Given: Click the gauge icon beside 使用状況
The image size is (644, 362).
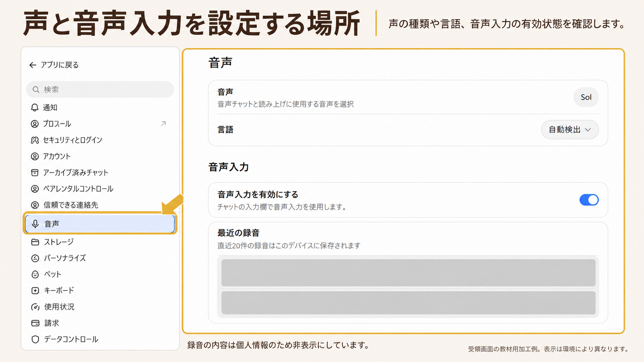Looking at the screenshot, I should click(35, 307).
